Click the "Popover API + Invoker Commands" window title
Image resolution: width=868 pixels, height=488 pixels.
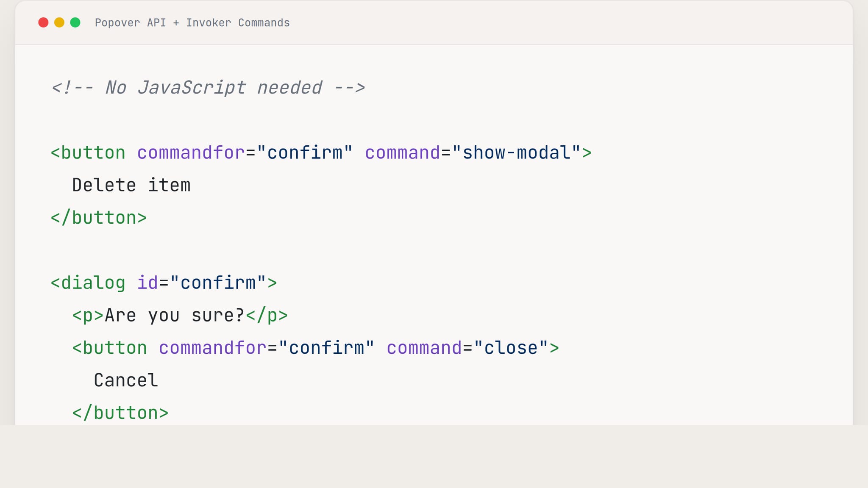pos(192,23)
